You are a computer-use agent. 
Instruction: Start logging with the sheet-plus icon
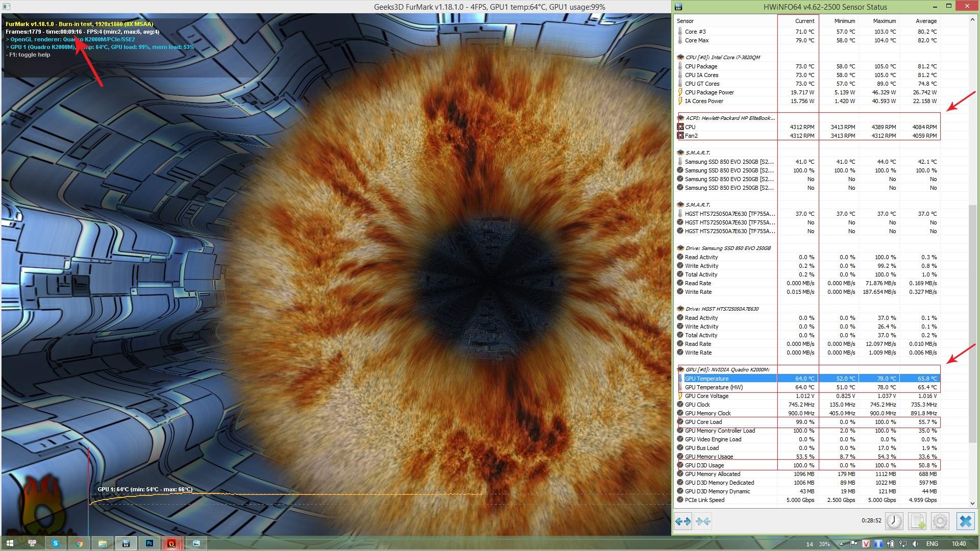pyautogui.click(x=917, y=521)
